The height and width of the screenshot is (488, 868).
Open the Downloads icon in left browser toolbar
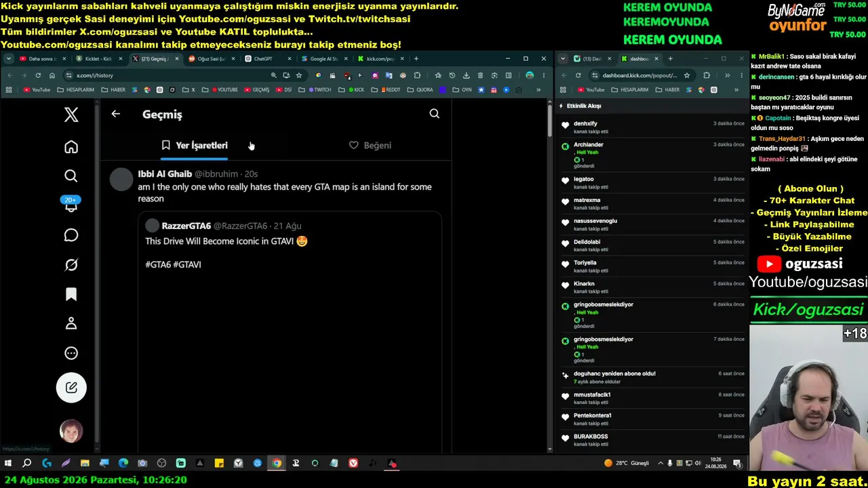pos(466,75)
